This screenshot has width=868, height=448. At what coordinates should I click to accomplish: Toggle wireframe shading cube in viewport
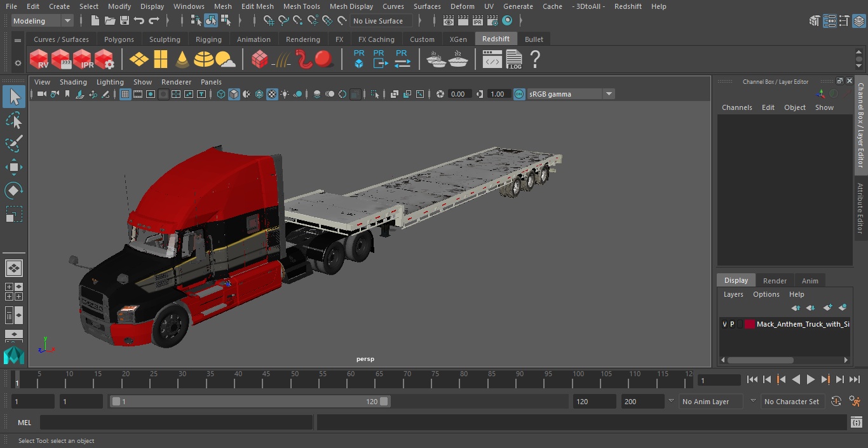[x=221, y=94]
